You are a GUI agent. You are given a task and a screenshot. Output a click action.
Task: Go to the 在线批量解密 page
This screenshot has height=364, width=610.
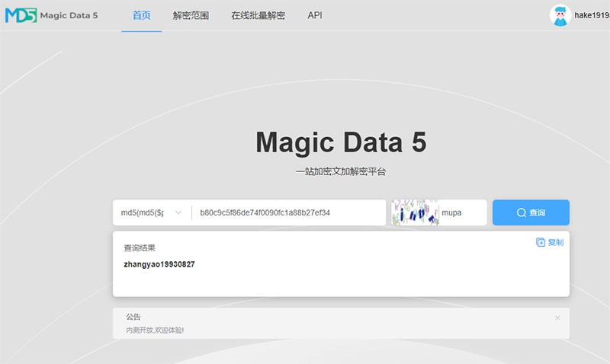click(258, 15)
